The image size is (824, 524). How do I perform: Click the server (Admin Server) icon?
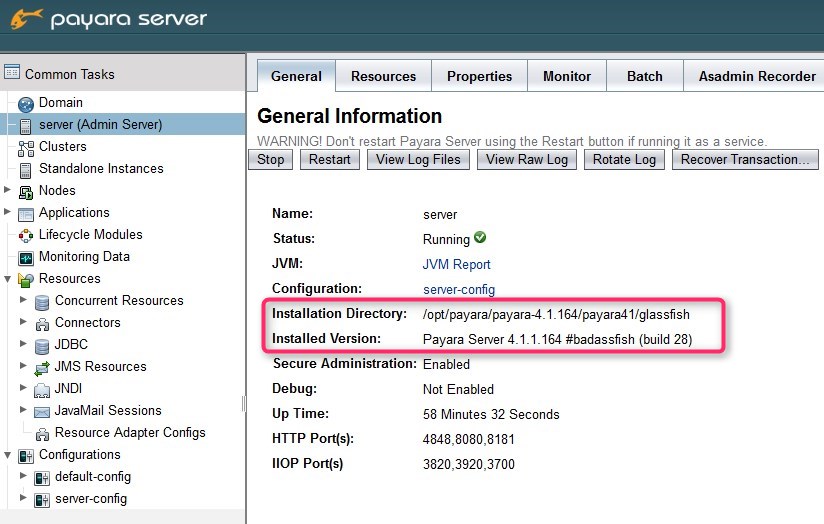[25, 126]
